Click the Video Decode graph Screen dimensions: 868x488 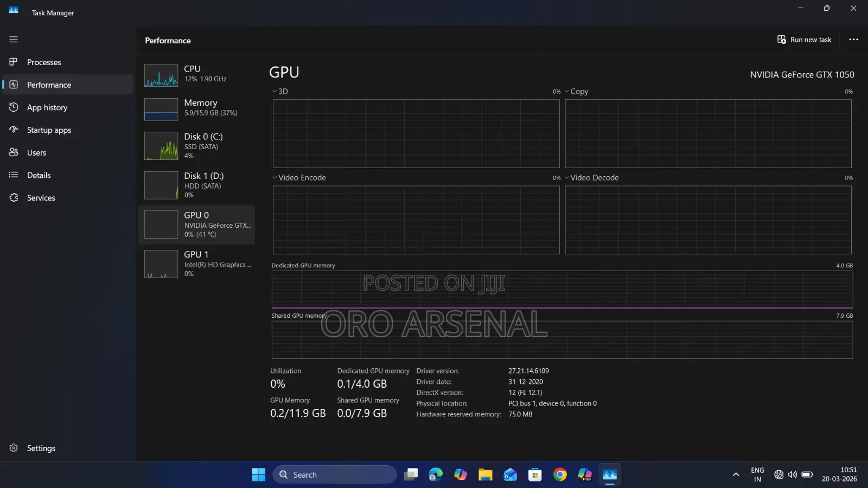pos(708,220)
